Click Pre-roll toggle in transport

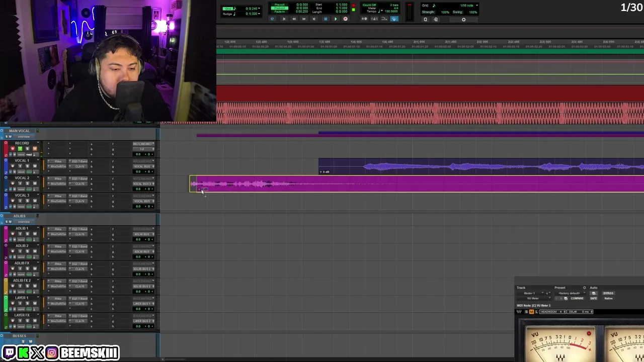point(279,5)
